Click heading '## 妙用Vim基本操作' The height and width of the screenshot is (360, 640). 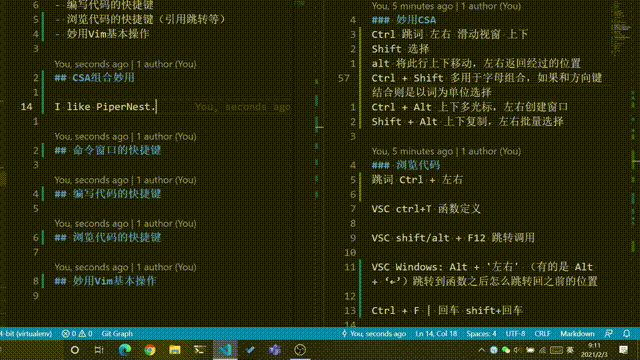105,281
